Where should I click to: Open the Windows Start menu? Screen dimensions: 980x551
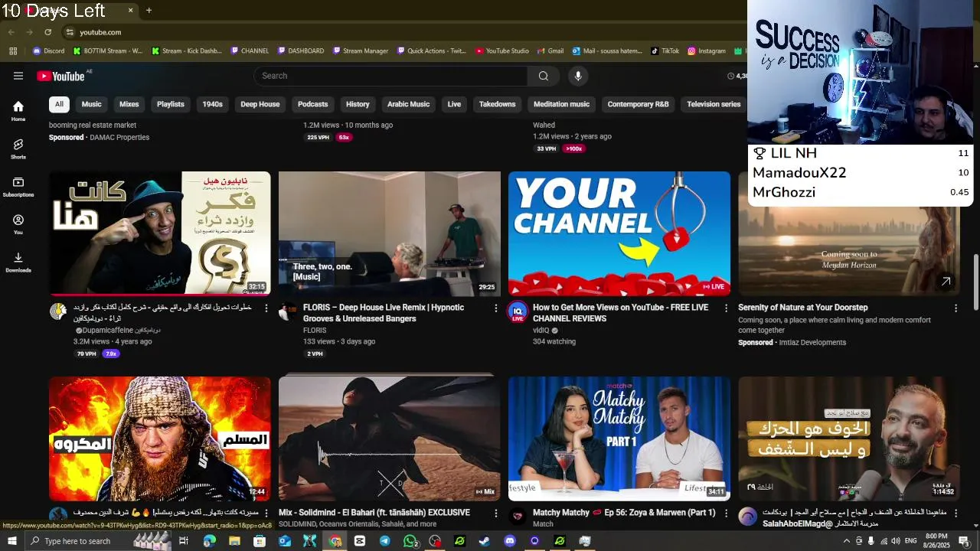pos(12,541)
